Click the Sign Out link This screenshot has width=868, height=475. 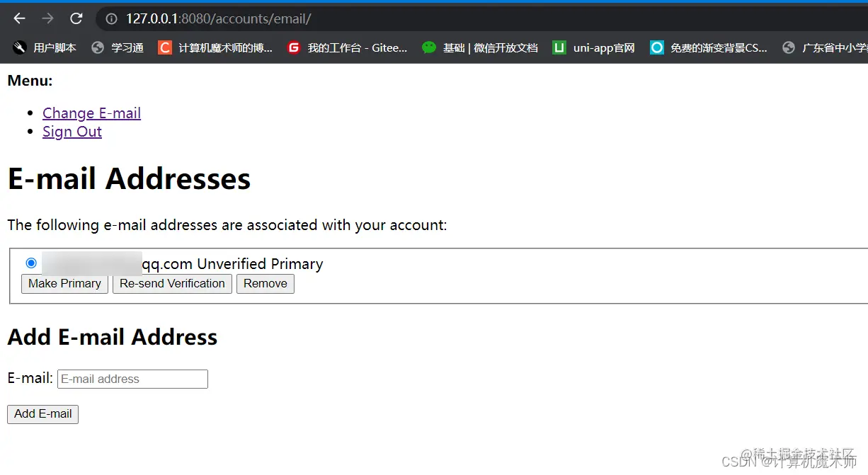click(72, 132)
